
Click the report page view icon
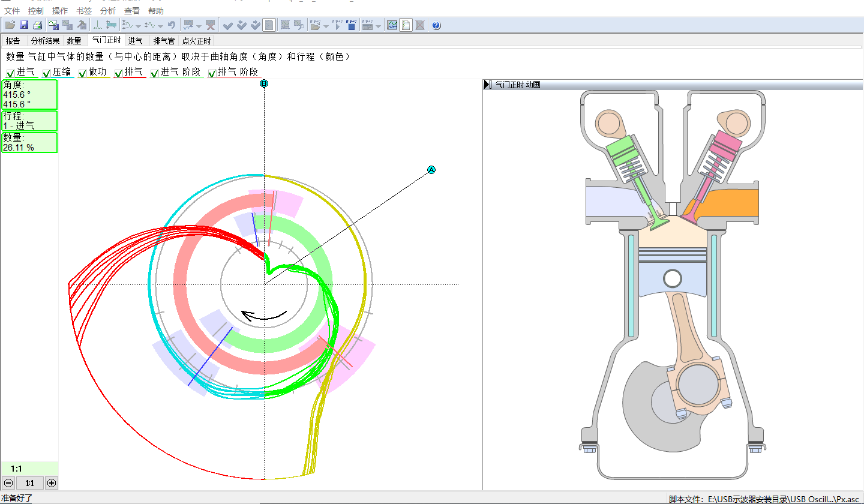406,25
